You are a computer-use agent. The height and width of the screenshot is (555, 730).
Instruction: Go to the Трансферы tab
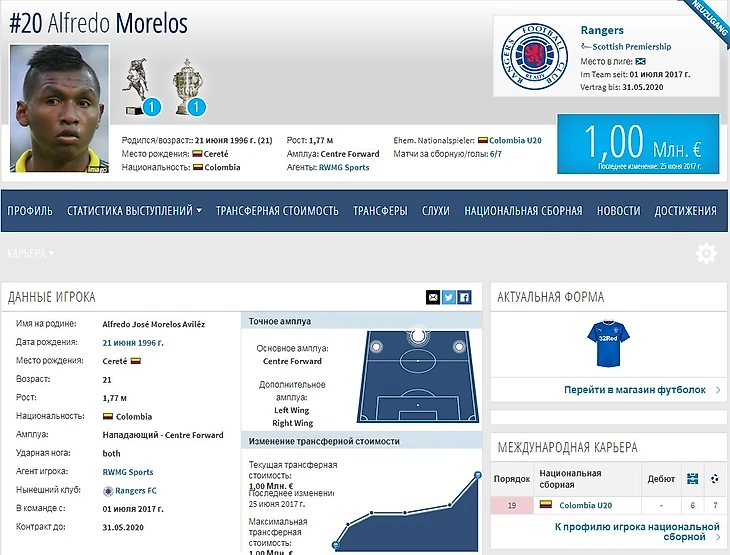(x=380, y=211)
